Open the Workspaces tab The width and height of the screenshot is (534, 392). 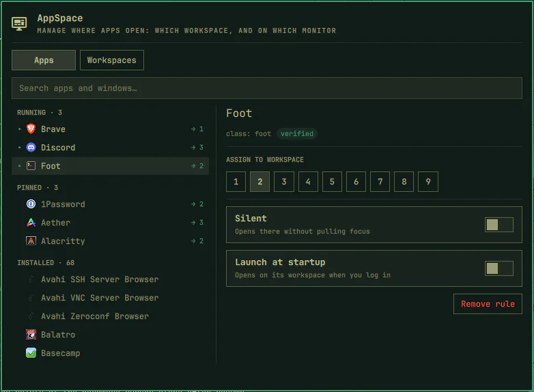coord(112,60)
